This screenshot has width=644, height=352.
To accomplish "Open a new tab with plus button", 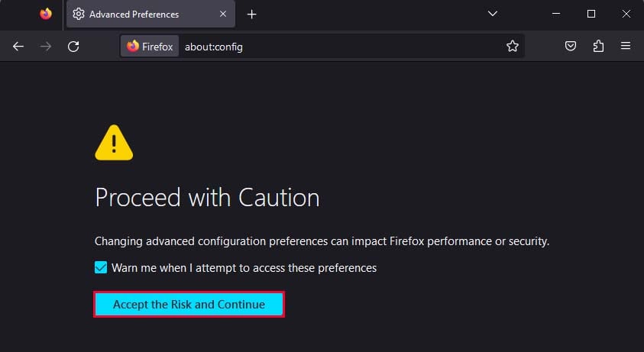I will pos(252,15).
